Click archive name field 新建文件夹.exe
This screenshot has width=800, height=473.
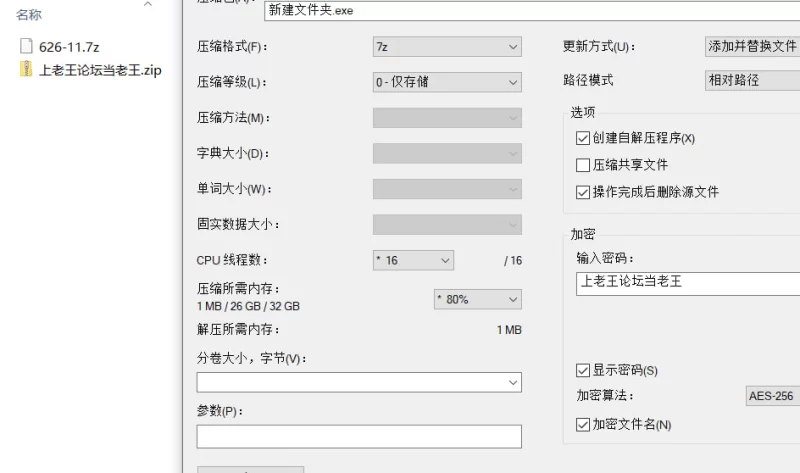pyautogui.click(x=532, y=10)
